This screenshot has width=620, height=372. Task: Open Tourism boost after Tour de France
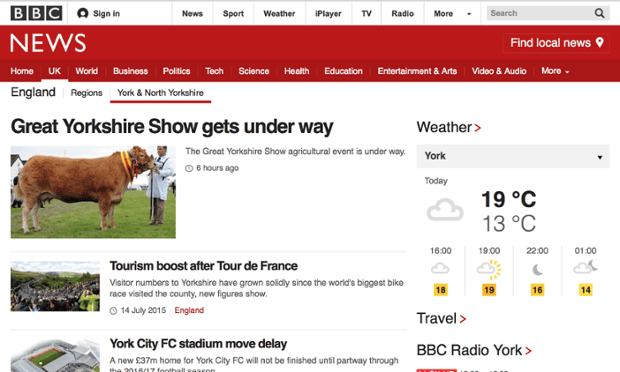click(203, 266)
